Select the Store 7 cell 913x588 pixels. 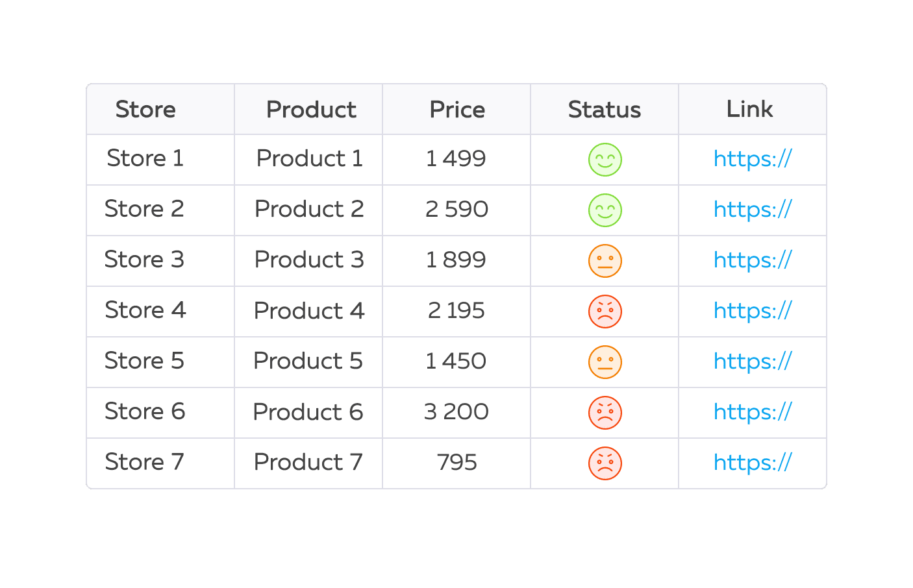(144, 463)
